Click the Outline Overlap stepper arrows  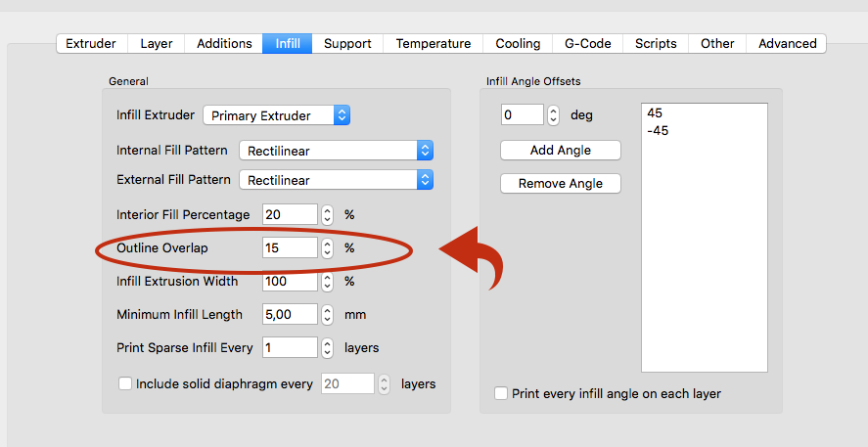(327, 247)
